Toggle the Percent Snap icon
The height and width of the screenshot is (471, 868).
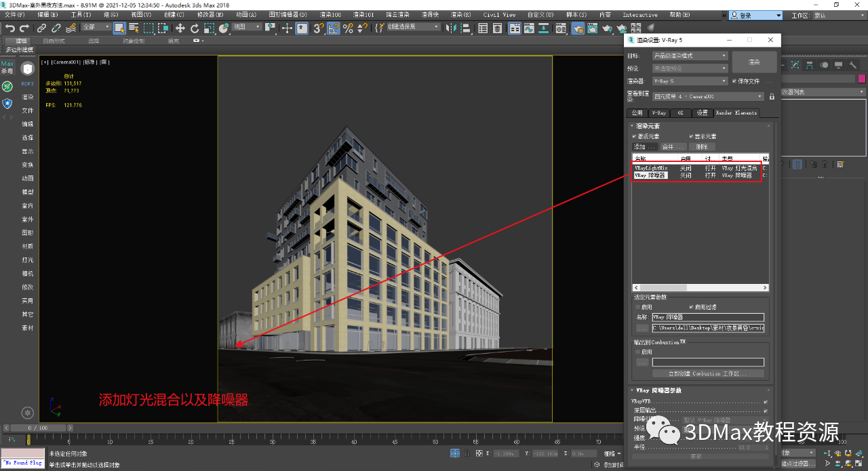(x=348, y=28)
